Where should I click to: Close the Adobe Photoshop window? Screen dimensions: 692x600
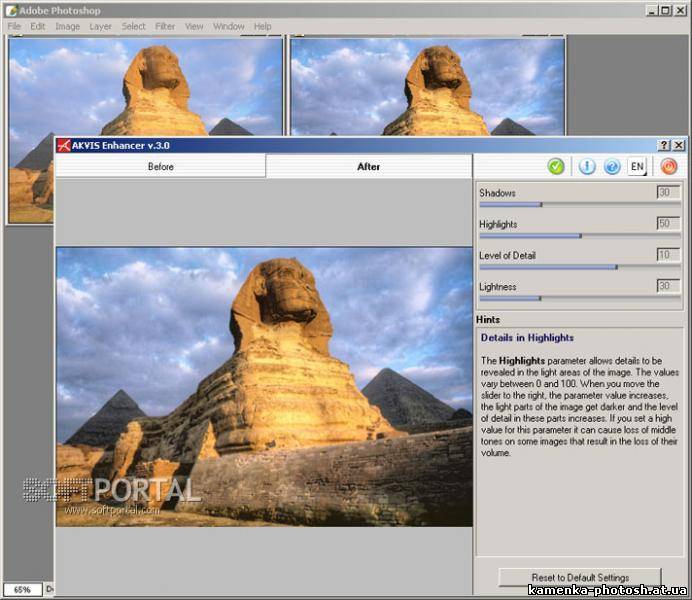click(680, 10)
